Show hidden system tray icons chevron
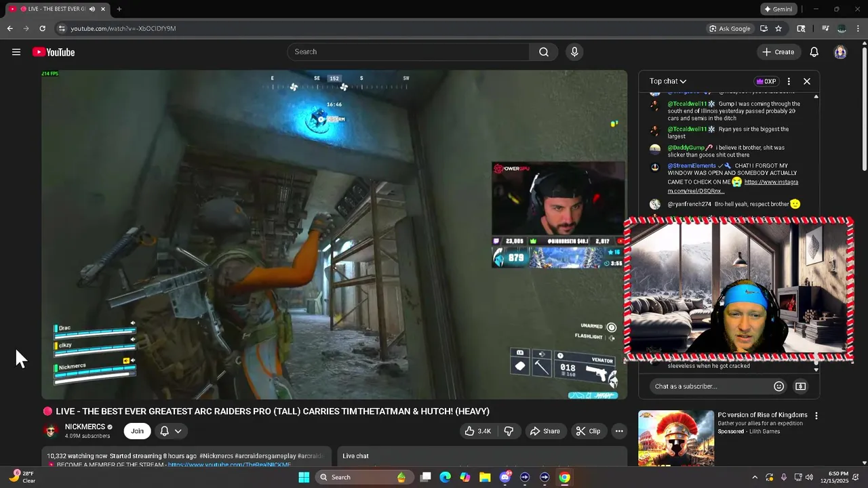 [755, 477]
